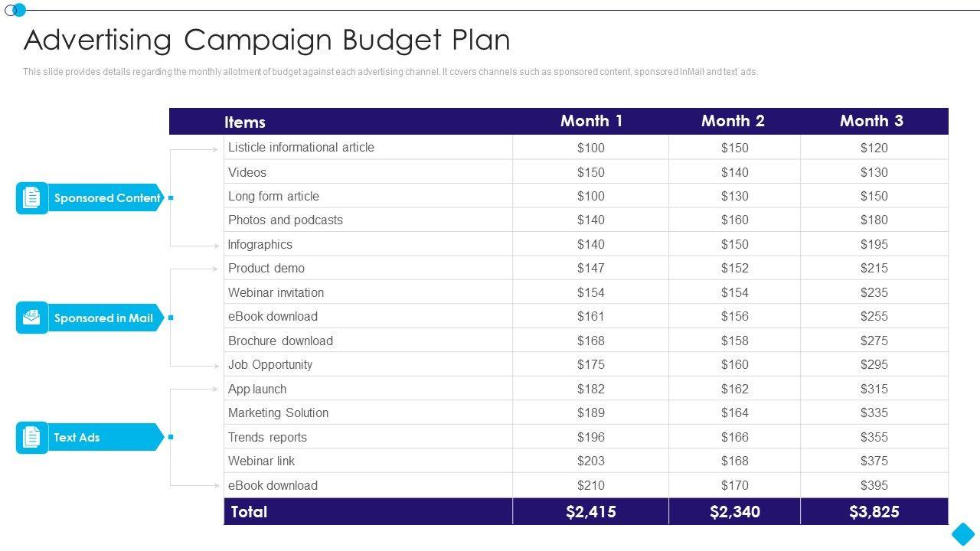Click the Marketing Solution item
The height and width of the screenshot is (551, 980).
[278, 413]
